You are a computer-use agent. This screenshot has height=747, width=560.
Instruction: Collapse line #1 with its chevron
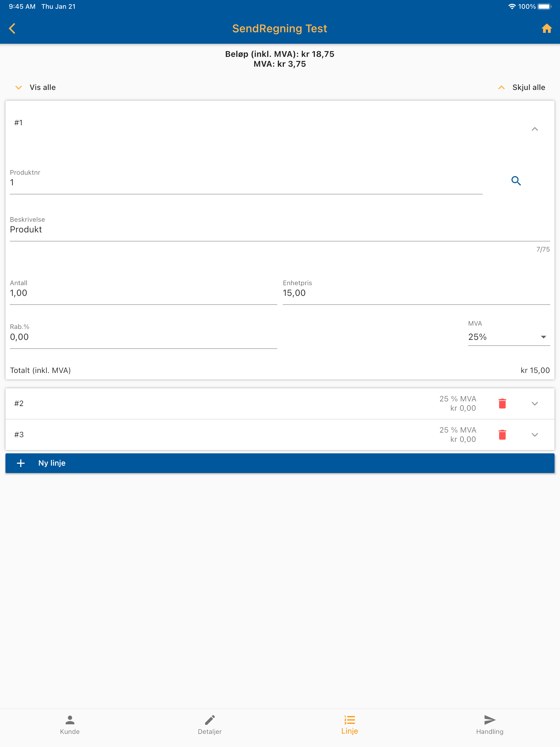[535, 129]
